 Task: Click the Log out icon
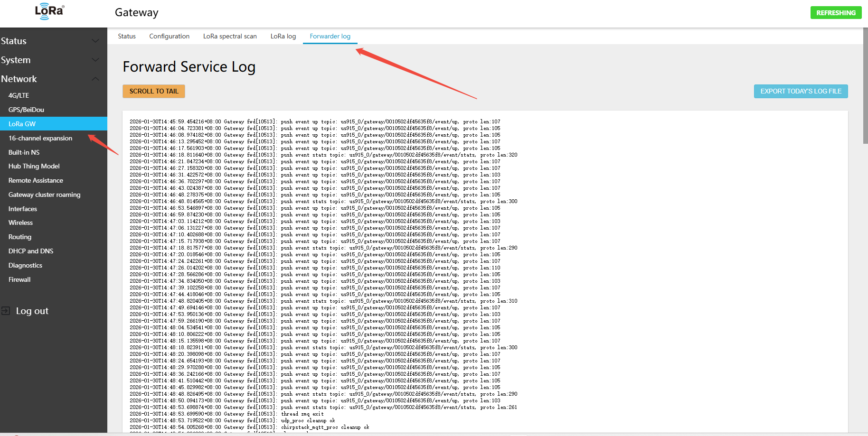pyautogui.click(x=6, y=311)
